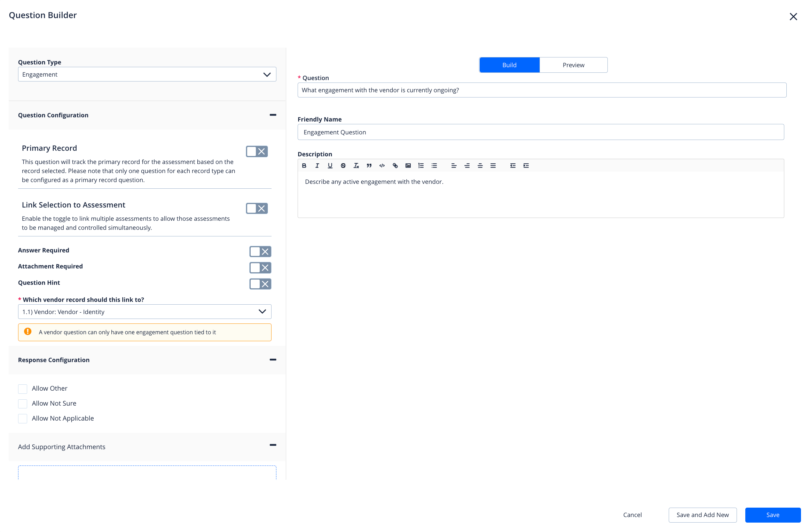The height and width of the screenshot is (532, 809).
Task: Insert an image into the description
Action: pos(408,166)
